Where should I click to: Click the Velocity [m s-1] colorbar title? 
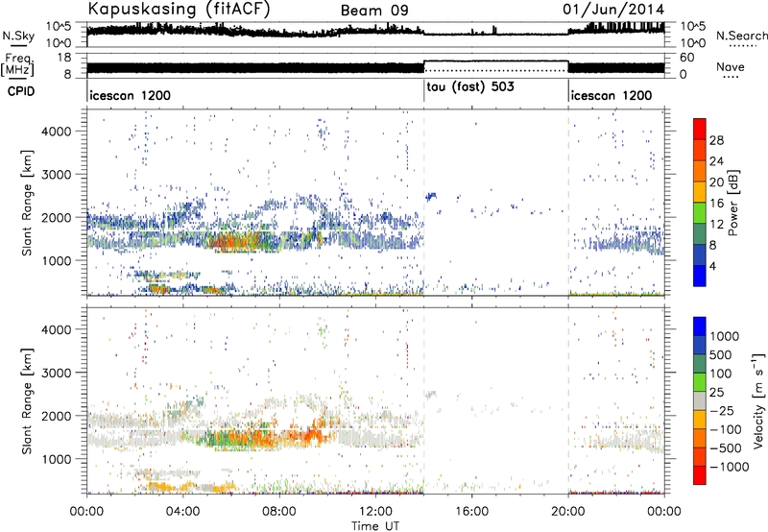(x=758, y=400)
